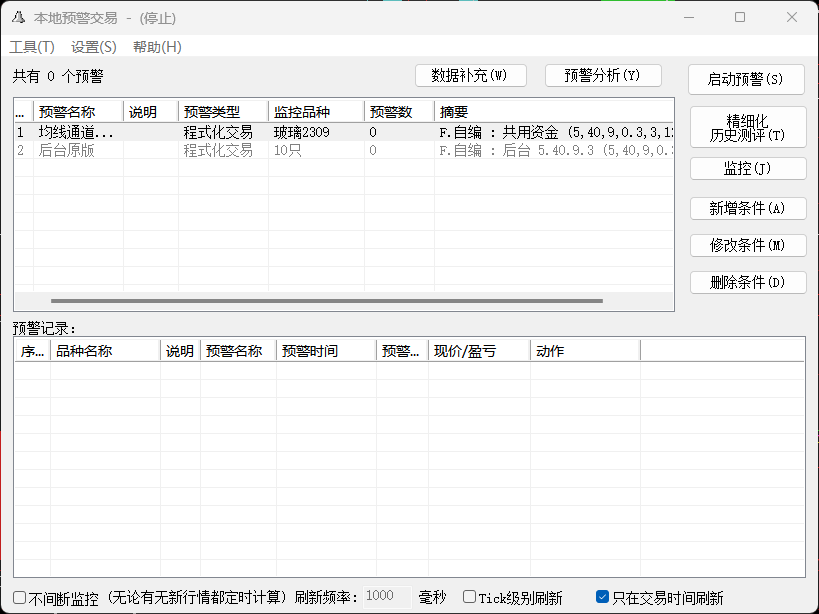
Task: Open the 帮助(H) menu
Action: point(157,47)
